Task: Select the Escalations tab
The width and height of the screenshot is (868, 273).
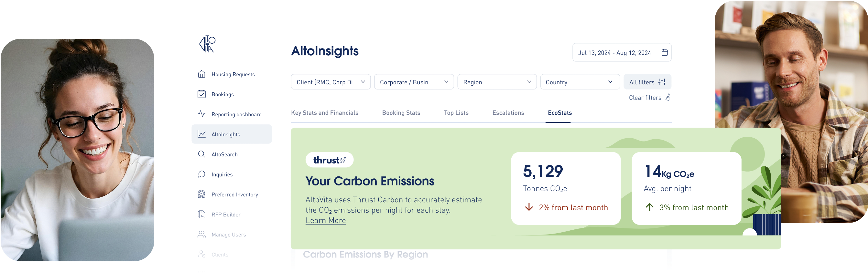Action: point(508,112)
